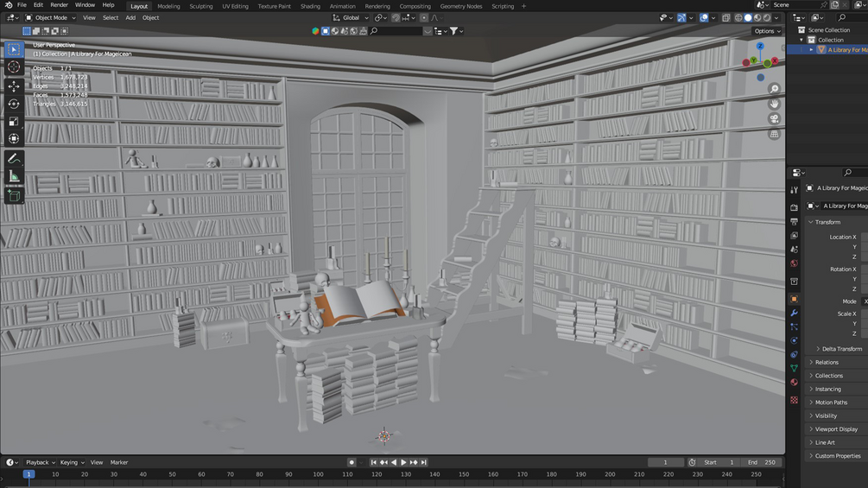Open the Tool properties tab
Screen dimensions: 868x488
pos(794,190)
